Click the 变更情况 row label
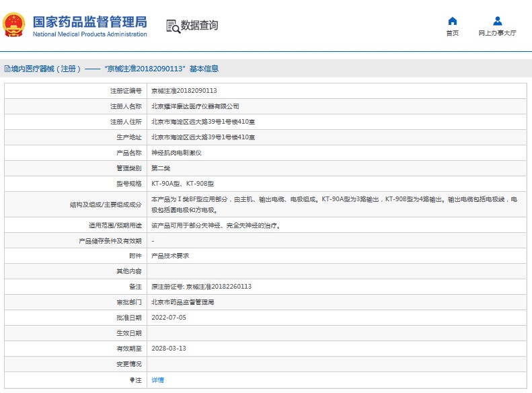532x393 pixels. 129,364
